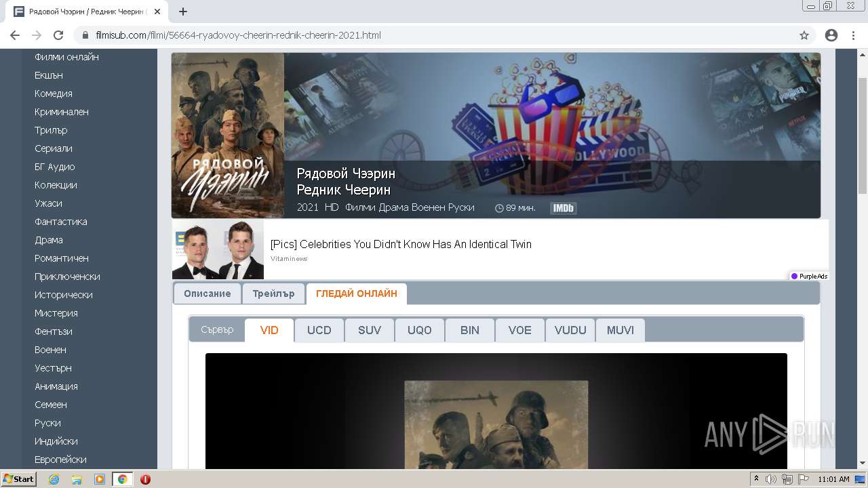Open the Мистерия category
Screen dimensions: 868x488
coord(56,313)
